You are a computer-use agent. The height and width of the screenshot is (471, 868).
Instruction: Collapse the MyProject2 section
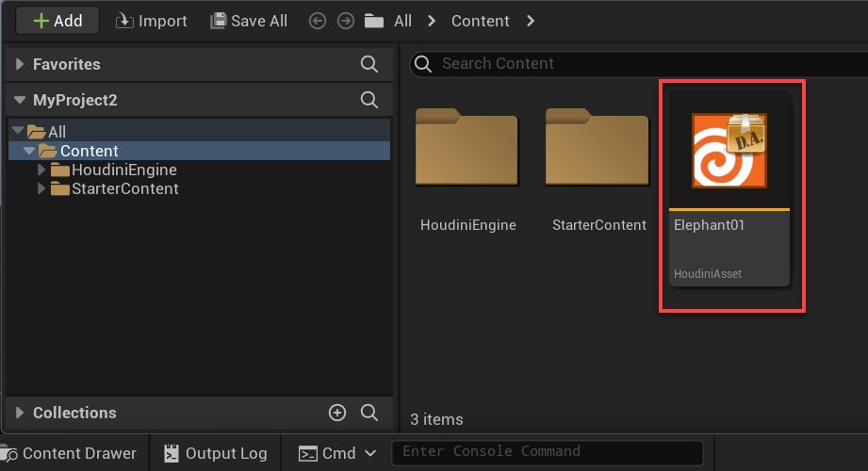click(20, 100)
